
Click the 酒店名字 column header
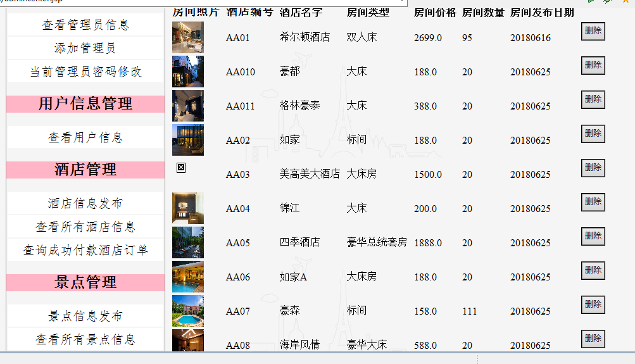[301, 13]
